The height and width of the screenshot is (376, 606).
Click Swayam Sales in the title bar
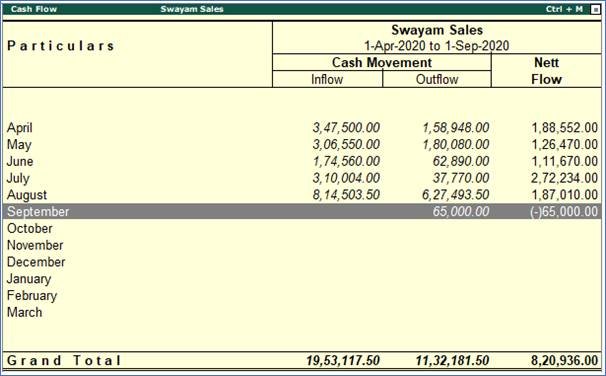pos(192,9)
